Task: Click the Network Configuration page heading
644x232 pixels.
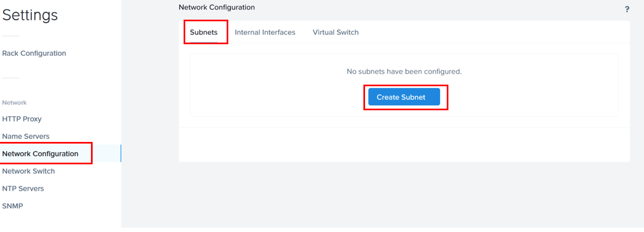Action: click(x=217, y=7)
